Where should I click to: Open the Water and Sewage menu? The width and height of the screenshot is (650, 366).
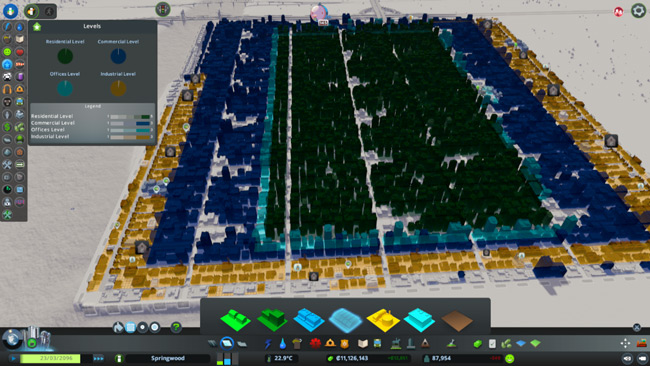click(x=283, y=343)
